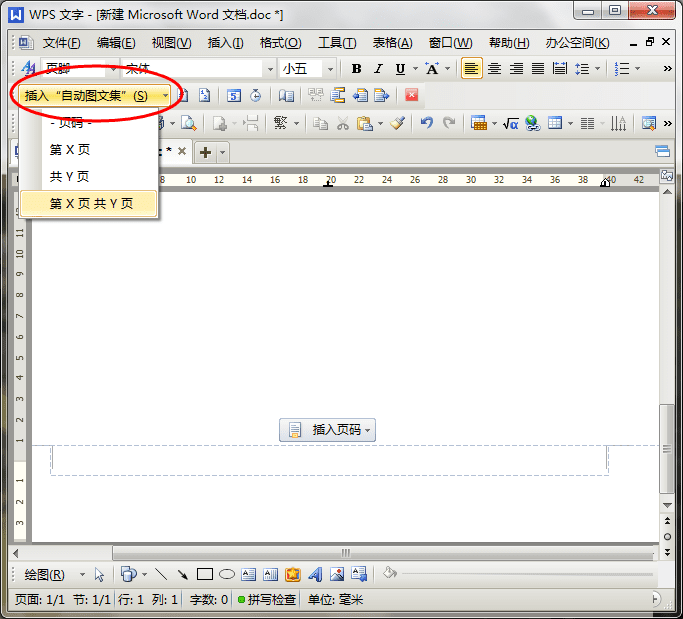Select the line drawing tool
This screenshot has height=619, width=683.
(161, 575)
